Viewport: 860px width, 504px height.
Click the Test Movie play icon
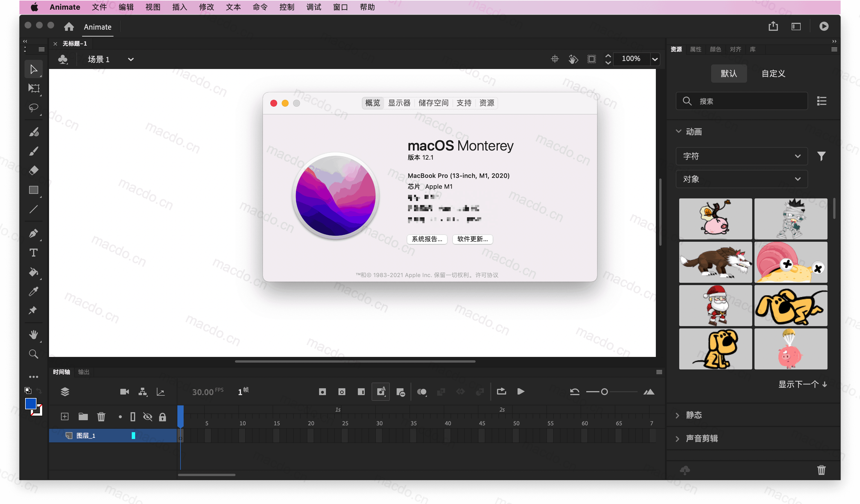click(824, 26)
